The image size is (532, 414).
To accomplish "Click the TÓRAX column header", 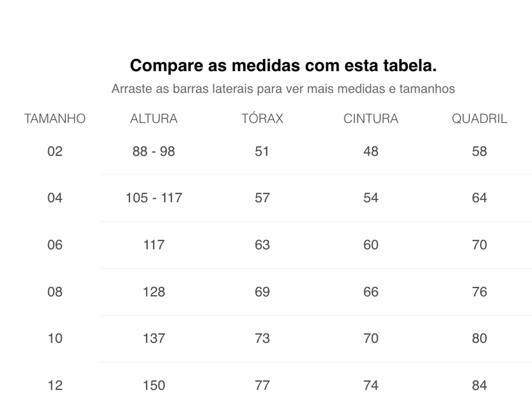I will [262, 119].
